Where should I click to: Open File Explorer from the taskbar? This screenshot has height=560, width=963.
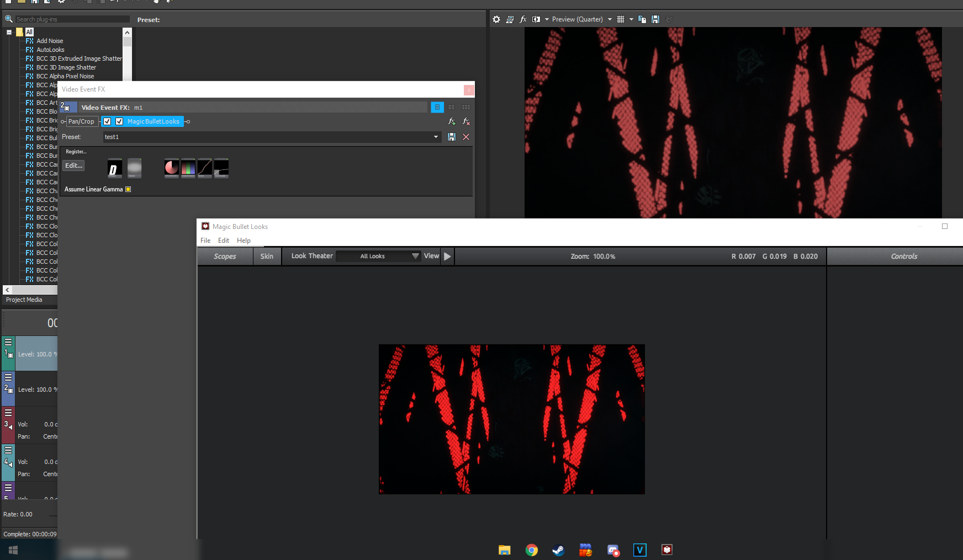click(505, 550)
